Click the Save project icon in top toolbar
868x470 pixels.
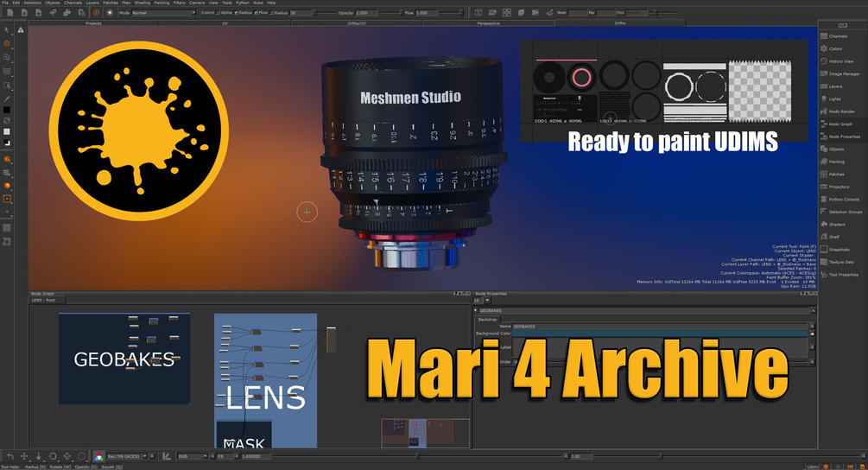[39, 12]
